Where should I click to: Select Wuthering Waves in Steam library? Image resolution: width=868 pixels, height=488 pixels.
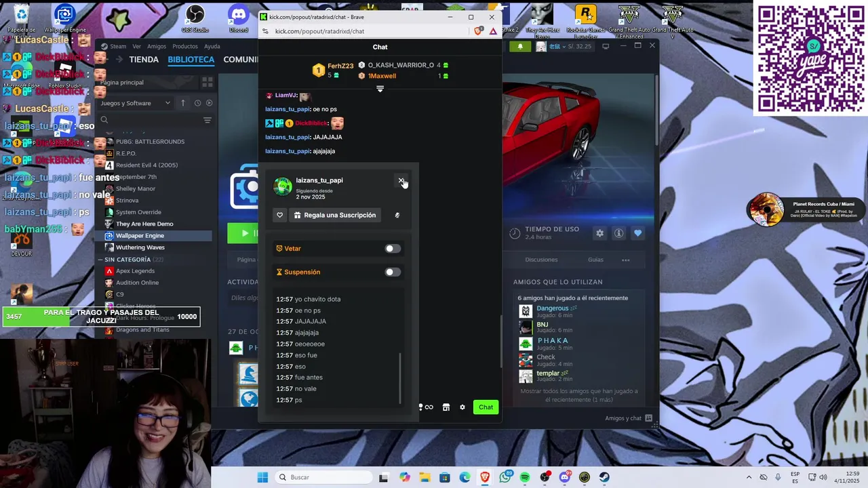pyautogui.click(x=140, y=247)
